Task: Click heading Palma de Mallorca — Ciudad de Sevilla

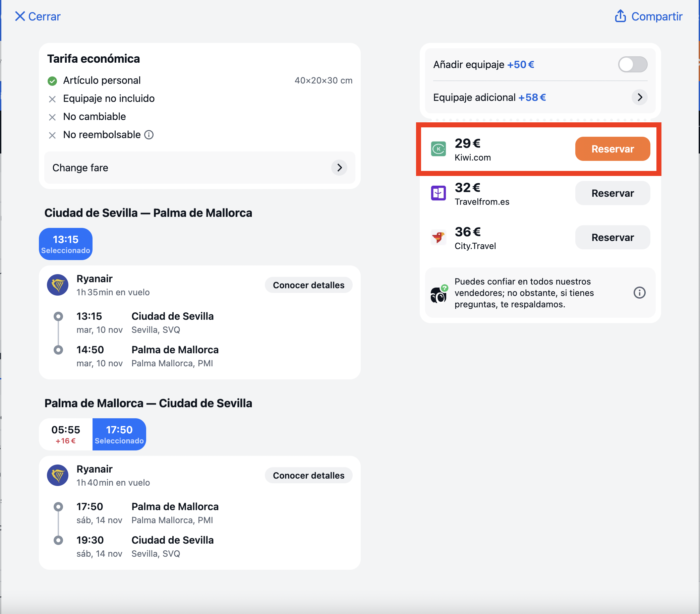Action: (x=148, y=403)
